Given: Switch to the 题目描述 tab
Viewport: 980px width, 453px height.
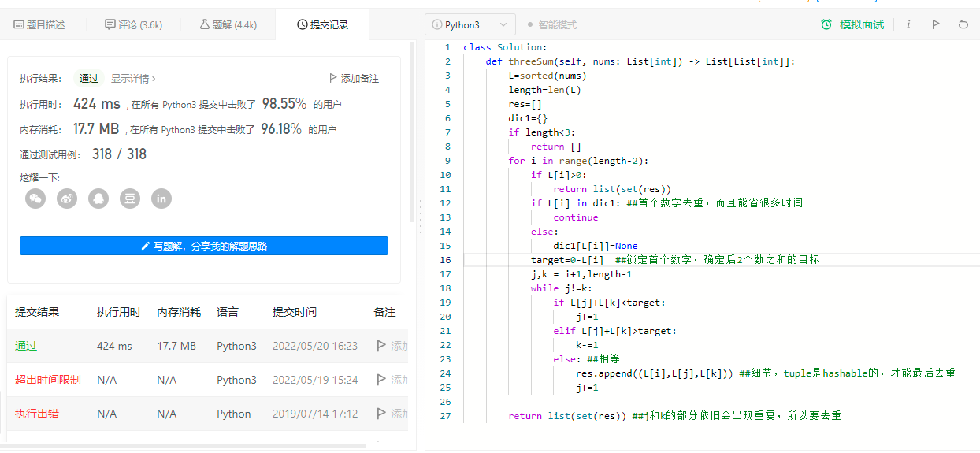Looking at the screenshot, I should point(39,25).
